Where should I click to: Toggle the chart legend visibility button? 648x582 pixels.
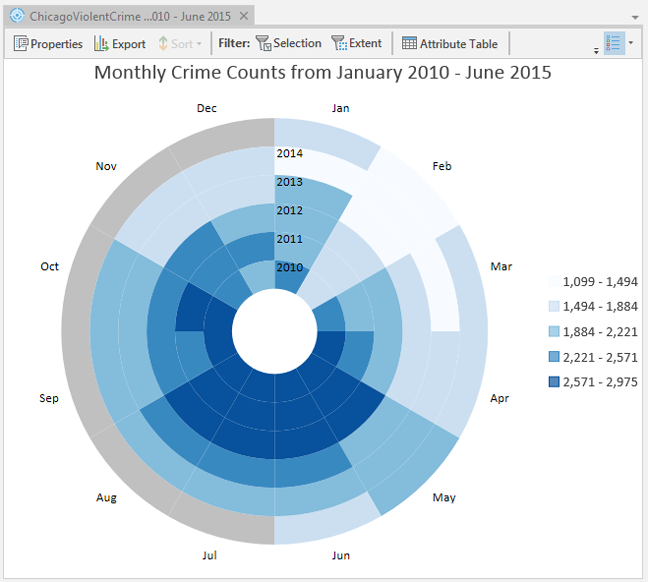[614, 44]
